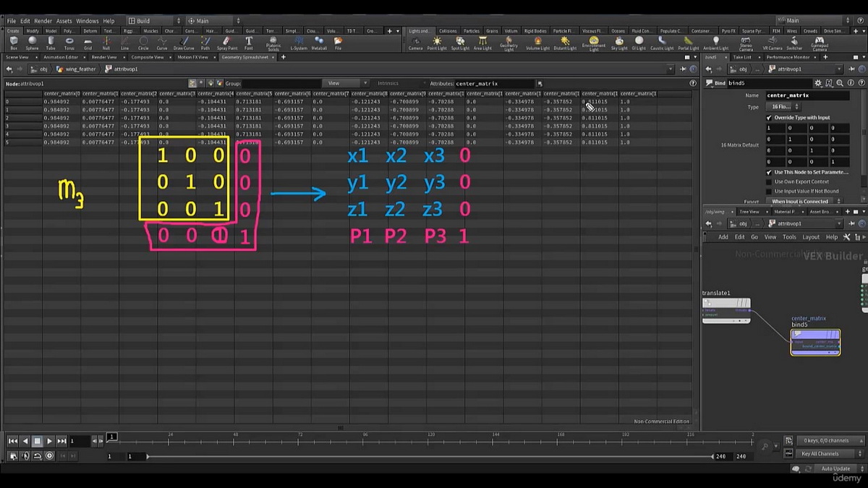Screen dimensions: 868x488
Task: Open the top-right Main dropdown
Action: click(820, 21)
